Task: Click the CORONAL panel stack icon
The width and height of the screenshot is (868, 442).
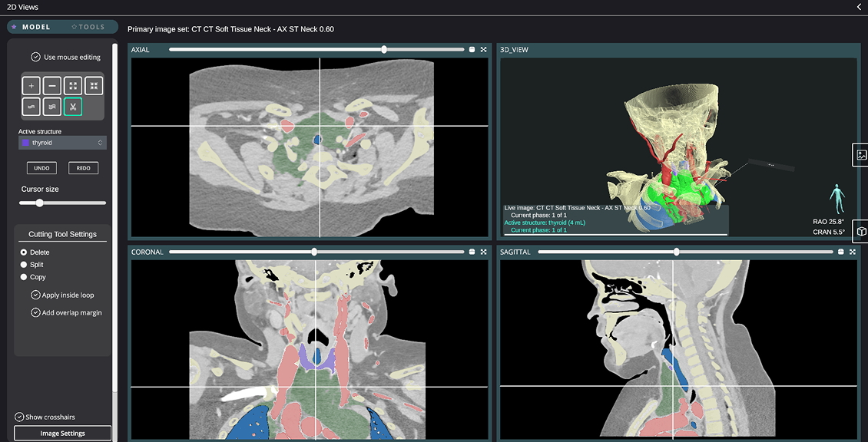Action: click(x=472, y=252)
